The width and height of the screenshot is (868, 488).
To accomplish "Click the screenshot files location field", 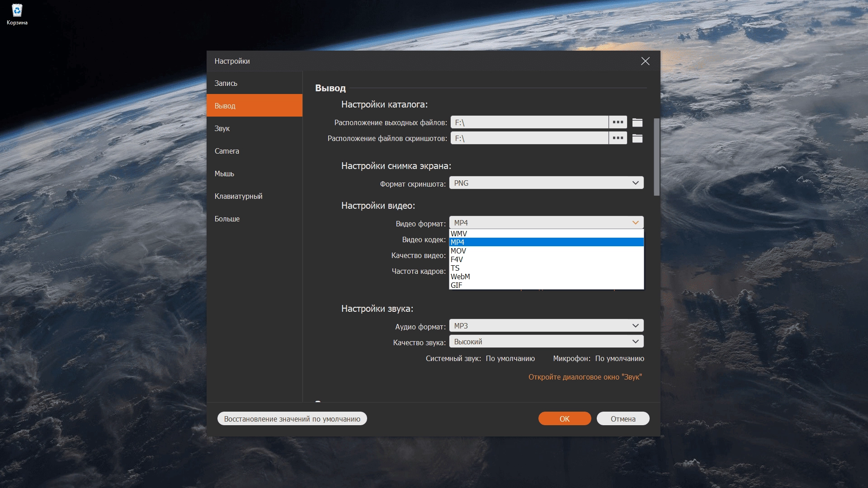I will (529, 138).
